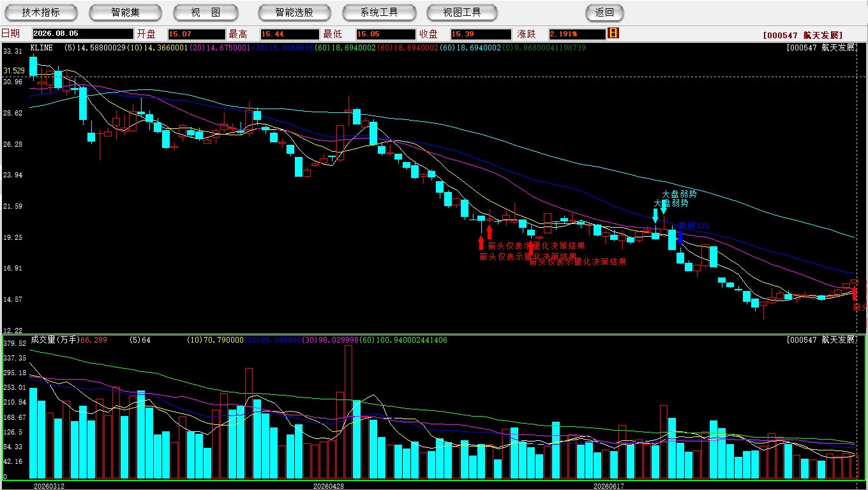Click the KLINE label in the chart header
This screenshot has width=868, height=490.
click(41, 48)
